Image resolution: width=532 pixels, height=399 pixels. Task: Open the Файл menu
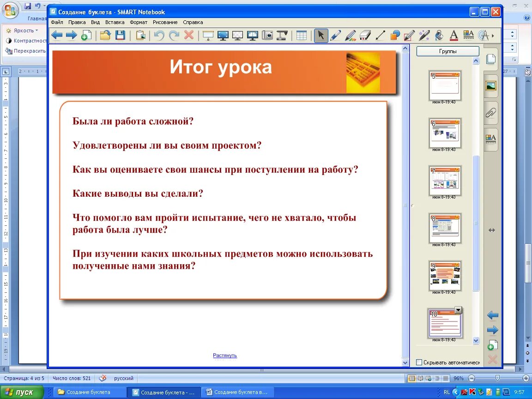click(57, 22)
